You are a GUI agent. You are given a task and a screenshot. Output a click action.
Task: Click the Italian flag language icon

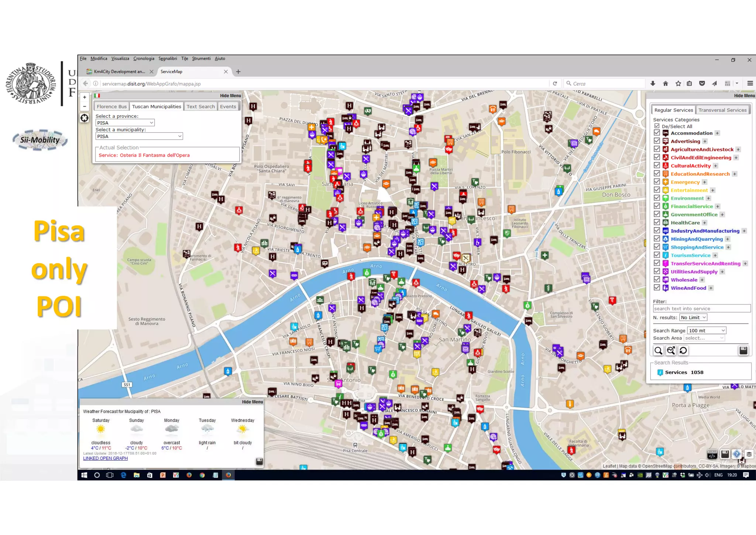[x=97, y=96]
